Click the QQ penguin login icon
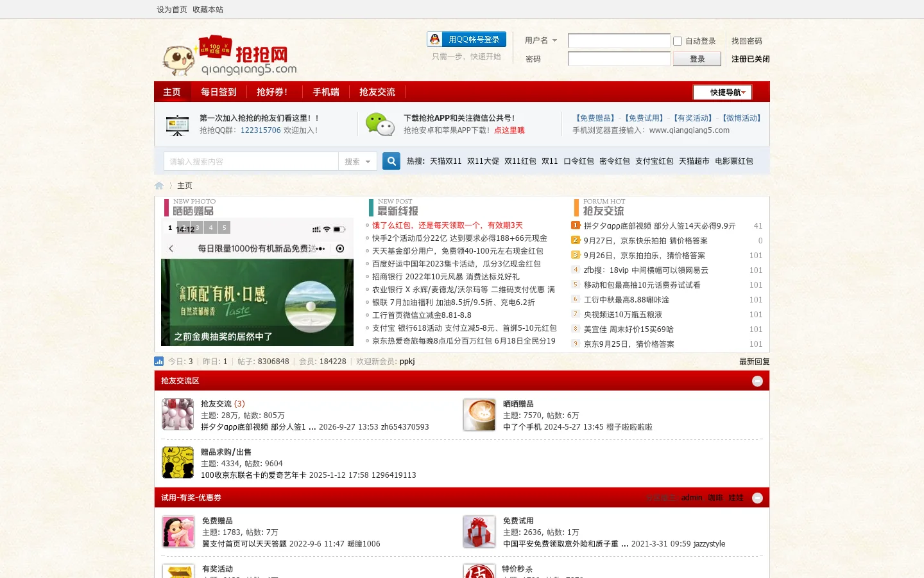The height and width of the screenshot is (578, 924). [435, 39]
